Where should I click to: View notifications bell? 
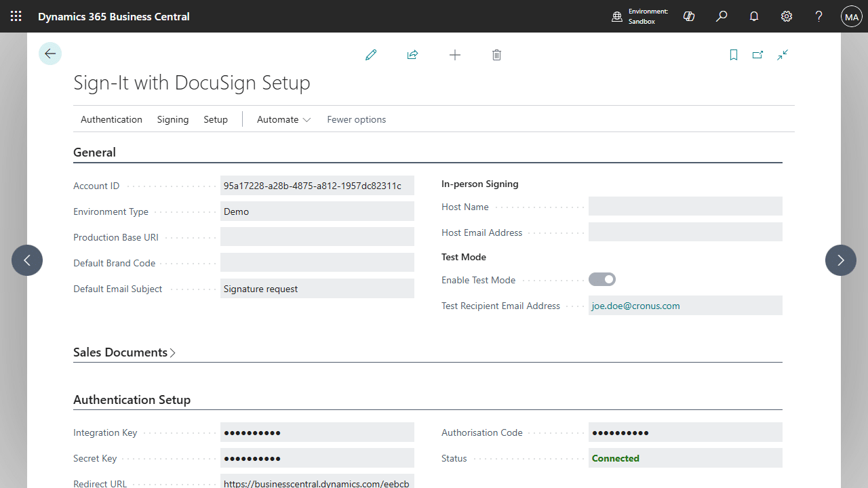[x=754, y=16]
